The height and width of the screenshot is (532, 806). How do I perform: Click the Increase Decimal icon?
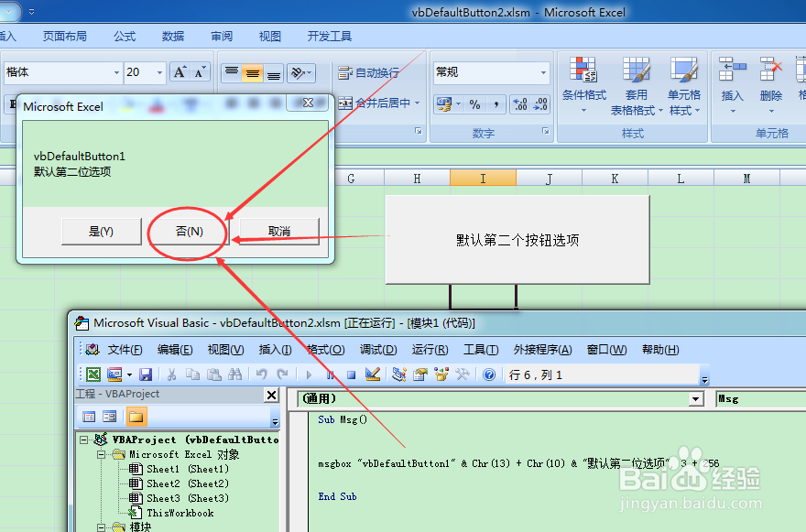click(520, 105)
